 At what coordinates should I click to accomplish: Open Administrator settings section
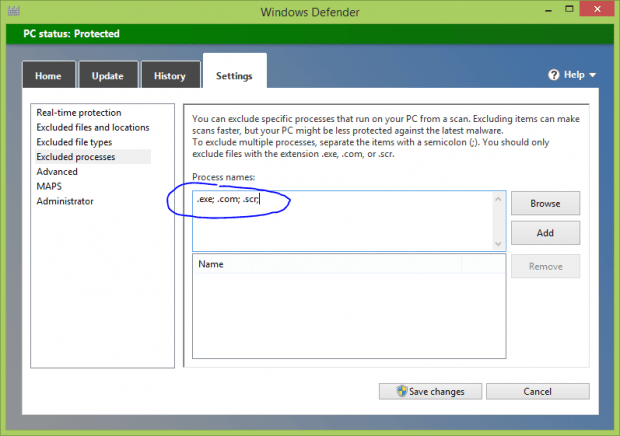click(65, 201)
